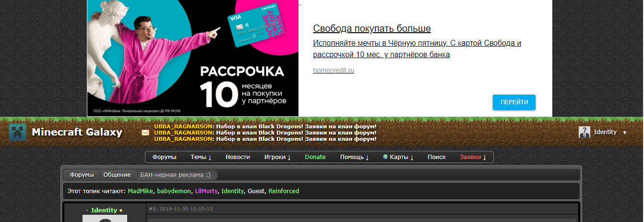The image size is (644, 222).
Task: Click the Общение breadcrumb tab
Action: (117, 175)
